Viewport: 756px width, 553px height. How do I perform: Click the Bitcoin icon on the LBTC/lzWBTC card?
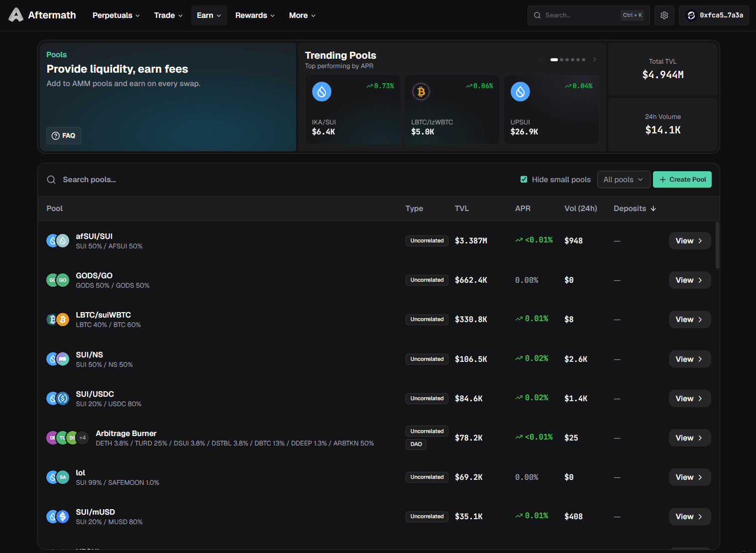421,92
